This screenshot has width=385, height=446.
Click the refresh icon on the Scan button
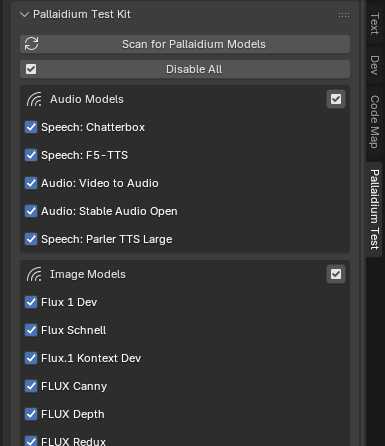coord(32,44)
